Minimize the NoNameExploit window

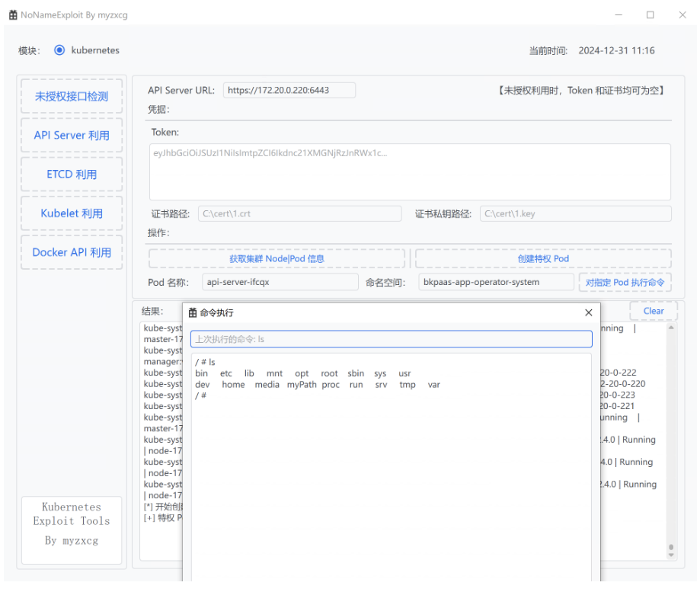point(618,14)
